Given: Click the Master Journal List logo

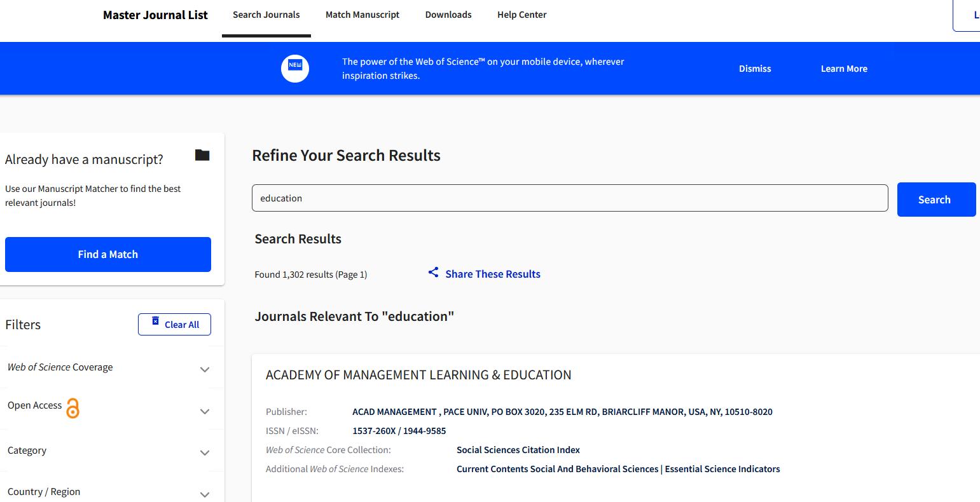Looking at the screenshot, I should 155,15.
